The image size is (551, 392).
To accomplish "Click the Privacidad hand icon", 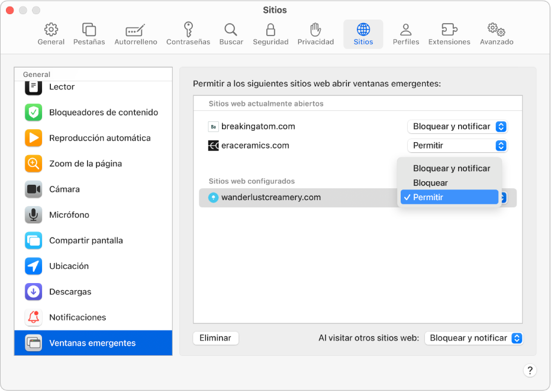I will [x=315, y=30].
